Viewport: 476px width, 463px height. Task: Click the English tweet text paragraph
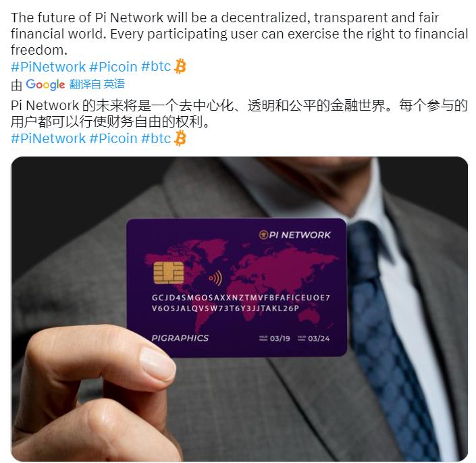240,34
